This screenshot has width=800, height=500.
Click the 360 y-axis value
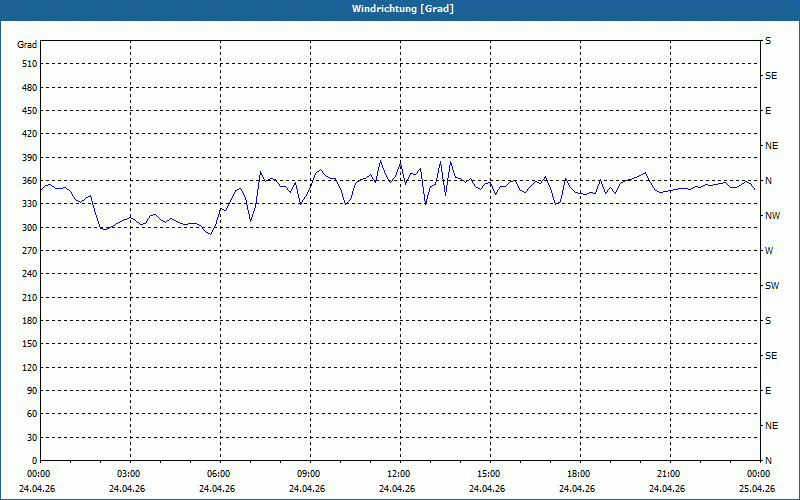pos(30,181)
